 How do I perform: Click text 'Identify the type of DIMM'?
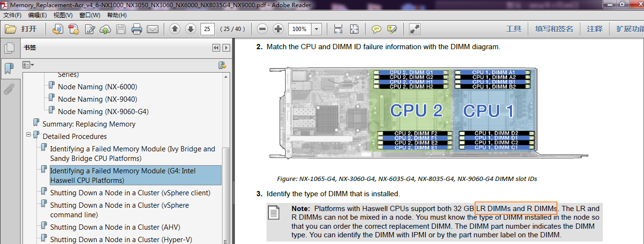tap(333, 194)
